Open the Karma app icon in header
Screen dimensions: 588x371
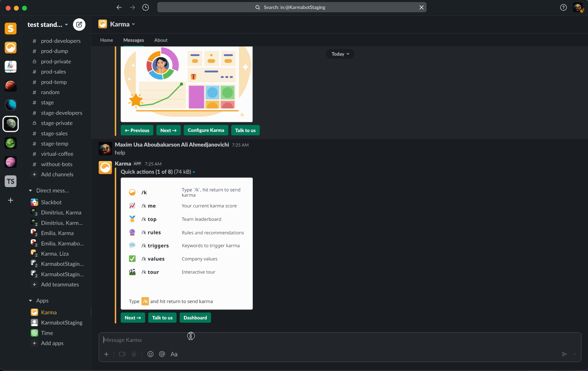click(103, 24)
